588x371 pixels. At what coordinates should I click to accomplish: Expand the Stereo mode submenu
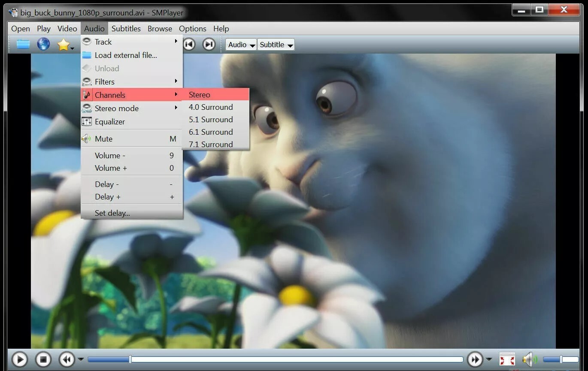132,108
